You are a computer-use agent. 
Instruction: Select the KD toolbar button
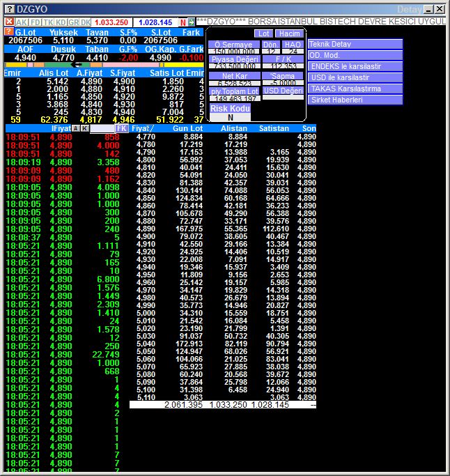click(x=61, y=22)
